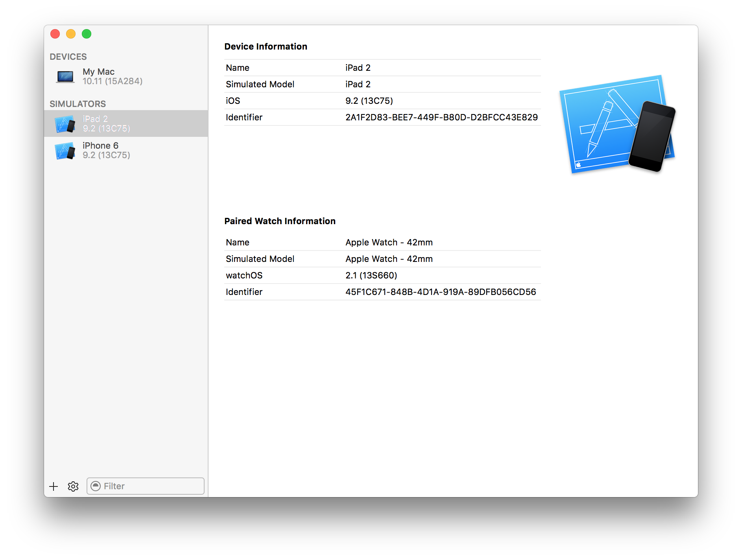Click the SIMULATORS section header
Viewport: 742px width, 560px height.
[78, 104]
